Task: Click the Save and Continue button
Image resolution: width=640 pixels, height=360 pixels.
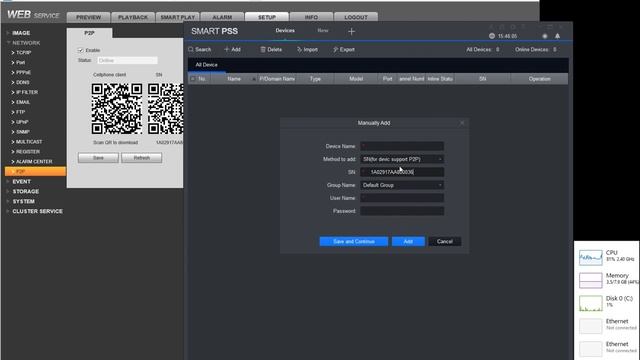Action: point(354,242)
